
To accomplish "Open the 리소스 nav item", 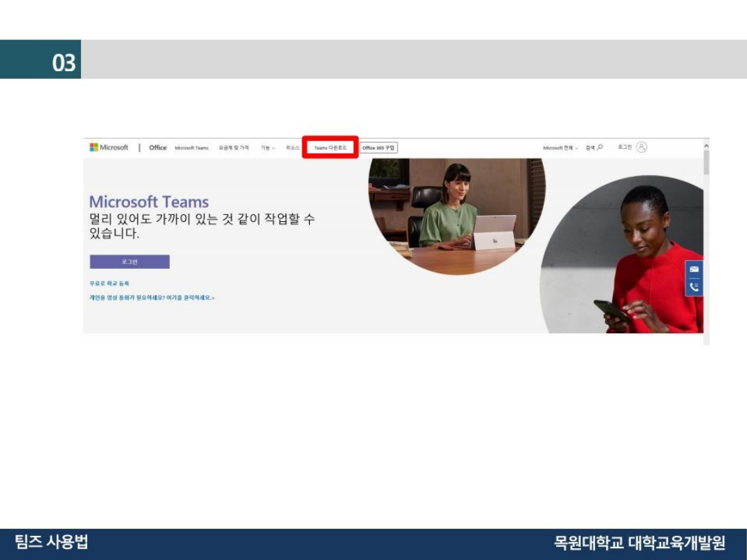I will click(293, 148).
